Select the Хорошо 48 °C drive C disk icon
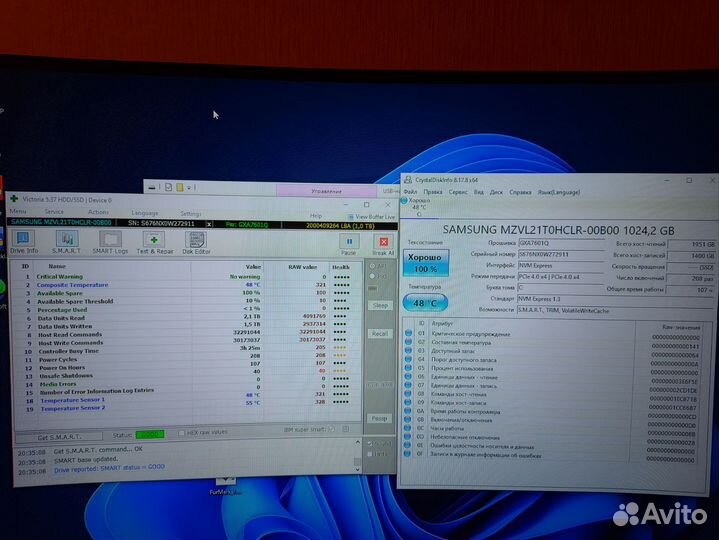Viewport: 719px width, 540px height. pos(418,207)
